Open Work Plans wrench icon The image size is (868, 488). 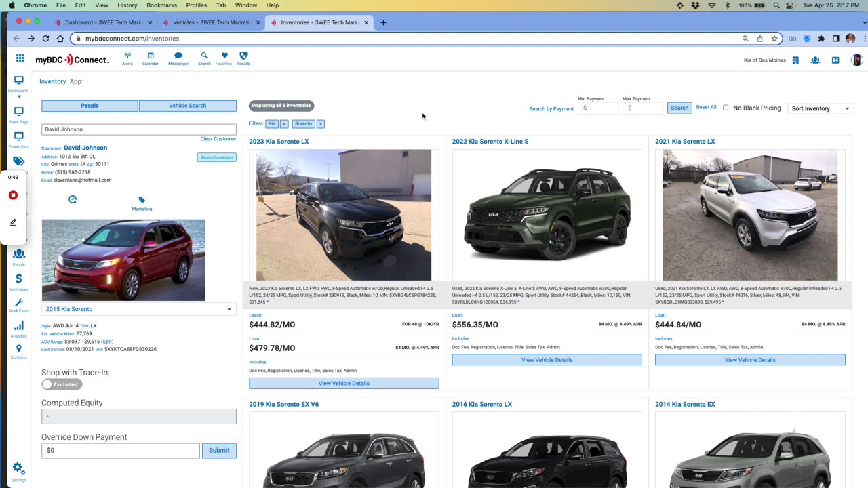18,306
